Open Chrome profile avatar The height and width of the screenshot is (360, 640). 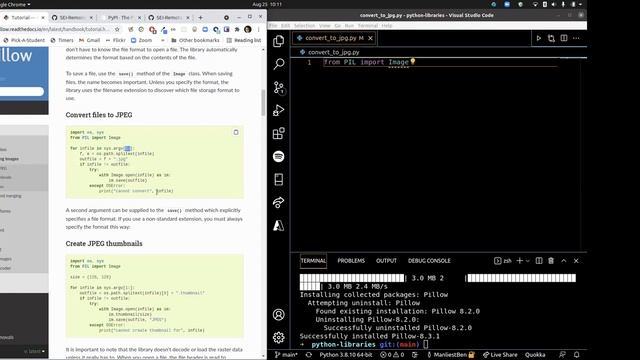[248, 29]
